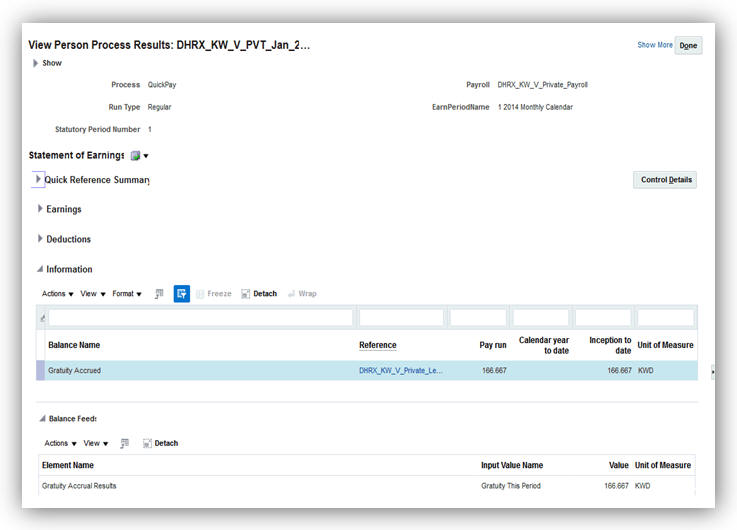Click the Show More link
The width and height of the screenshot is (737, 530).
click(x=655, y=45)
